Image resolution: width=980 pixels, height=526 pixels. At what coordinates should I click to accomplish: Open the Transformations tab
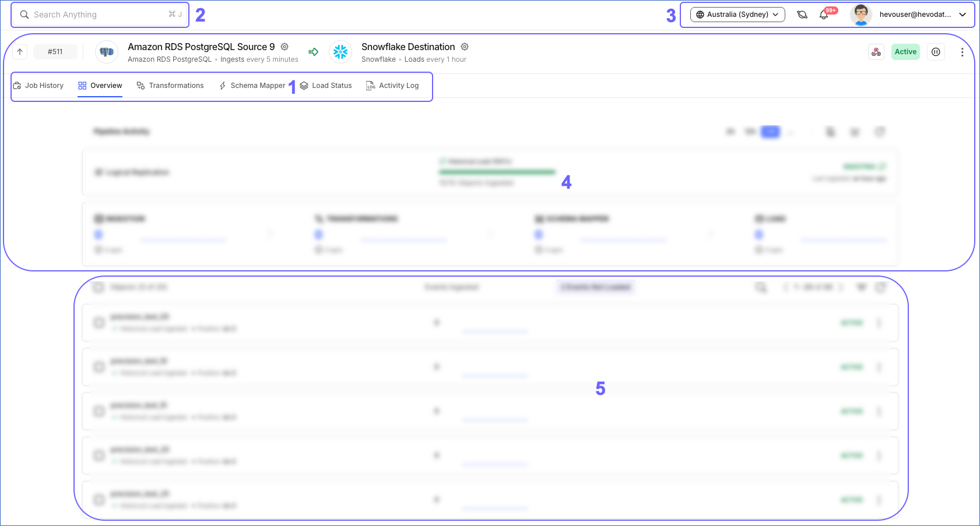click(x=170, y=86)
